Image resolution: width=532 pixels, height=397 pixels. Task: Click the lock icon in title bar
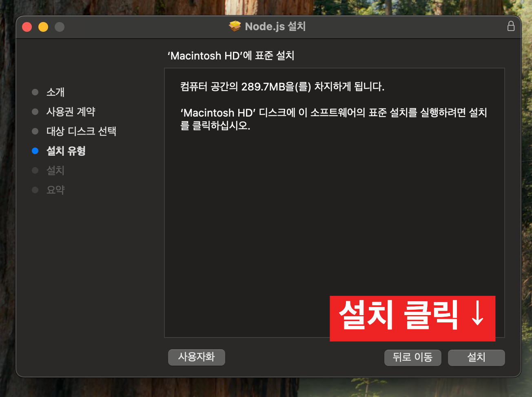pyautogui.click(x=511, y=26)
